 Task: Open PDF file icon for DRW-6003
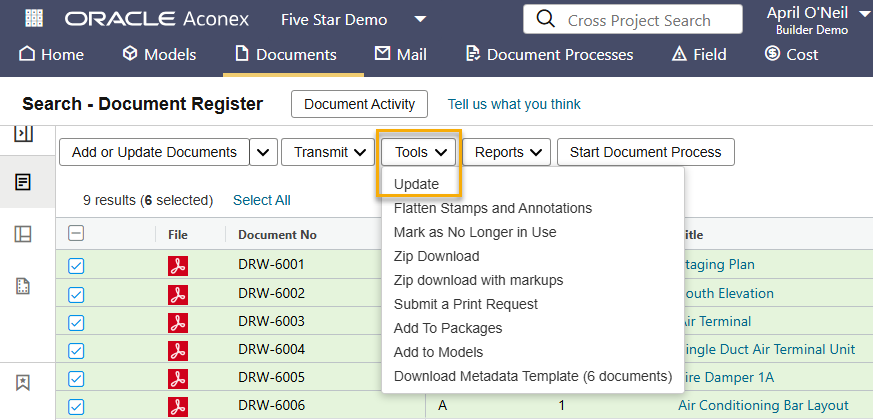click(x=178, y=323)
